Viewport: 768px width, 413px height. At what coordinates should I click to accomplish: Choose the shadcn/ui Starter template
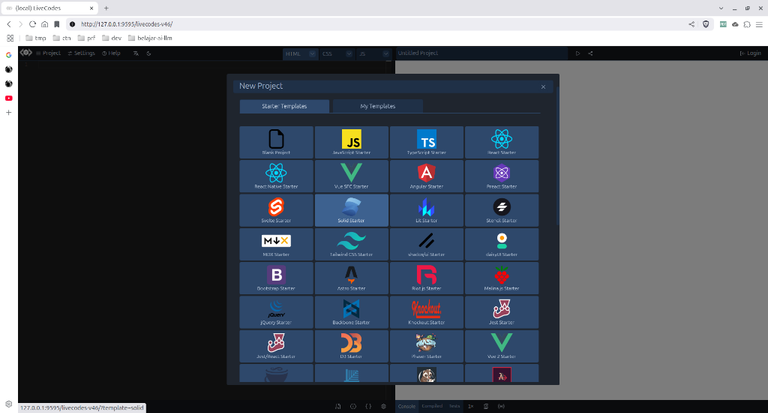426,244
